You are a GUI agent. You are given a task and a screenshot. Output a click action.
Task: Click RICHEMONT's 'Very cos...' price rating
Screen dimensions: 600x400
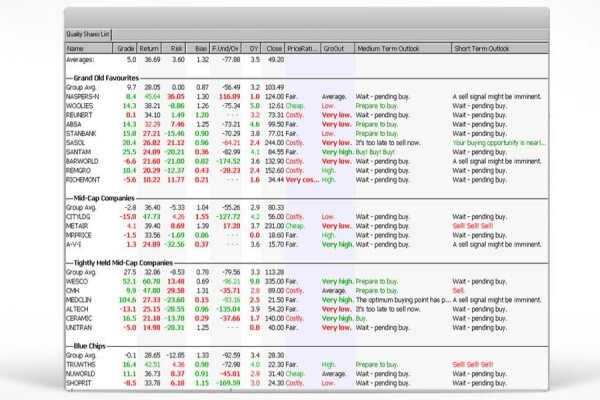[302, 180]
